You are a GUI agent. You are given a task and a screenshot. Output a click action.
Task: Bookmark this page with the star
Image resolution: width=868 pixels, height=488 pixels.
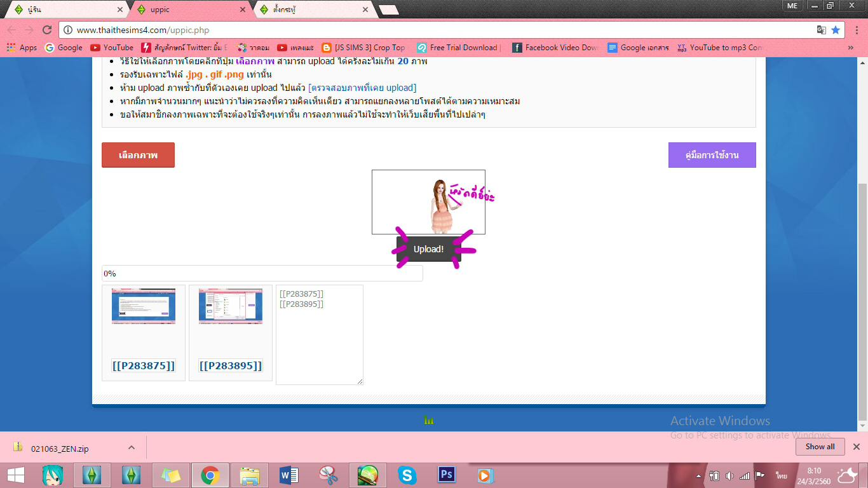point(836,30)
